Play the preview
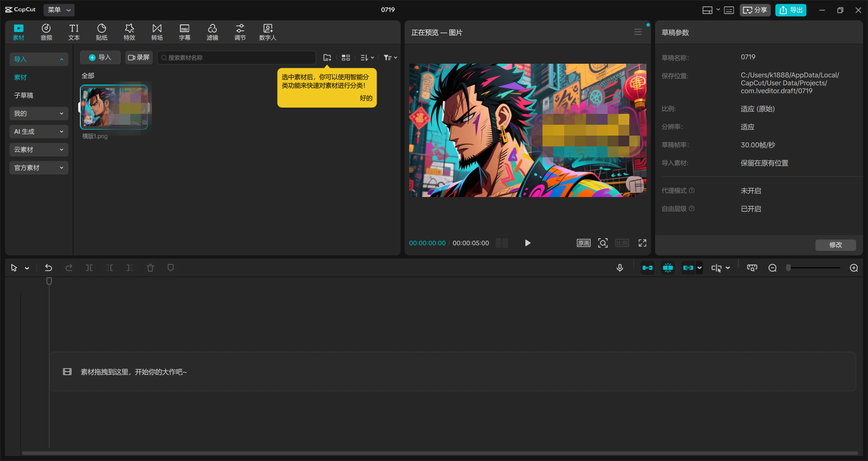 pos(527,243)
